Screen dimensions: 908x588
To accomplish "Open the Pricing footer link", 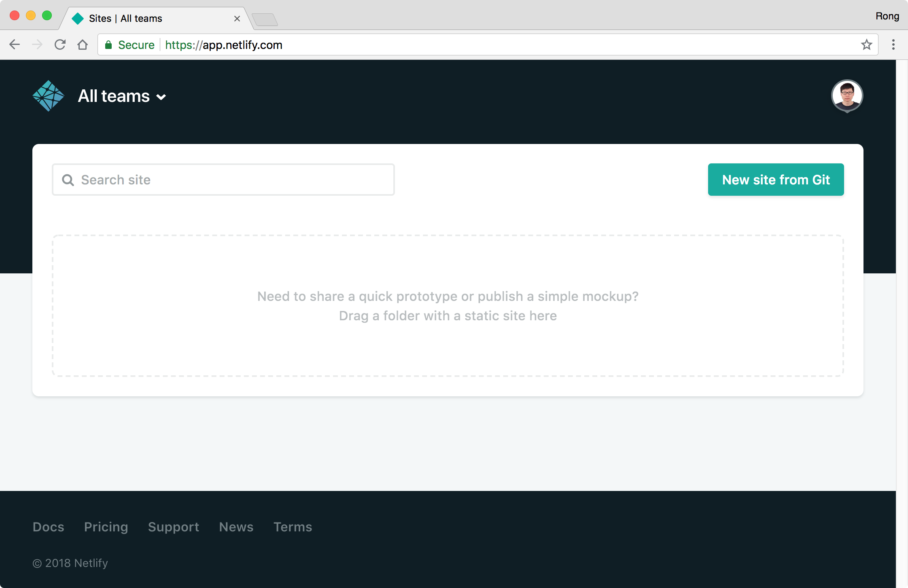I will [106, 527].
